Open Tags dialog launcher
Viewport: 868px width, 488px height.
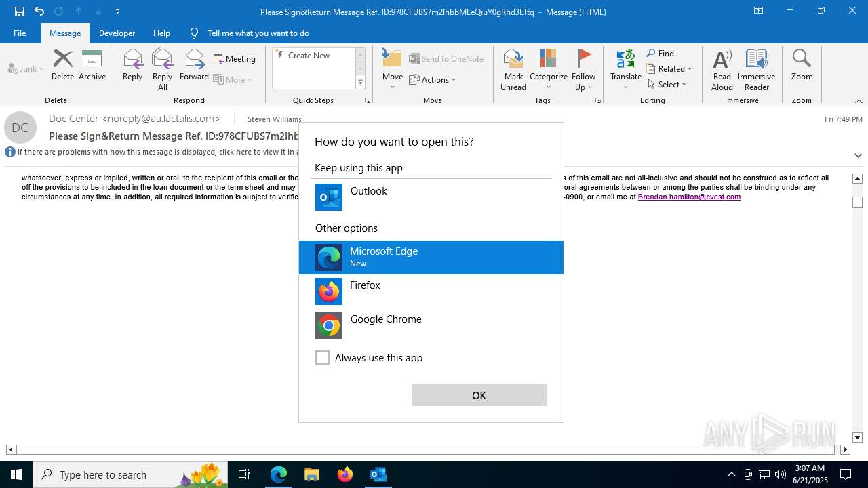(x=598, y=100)
